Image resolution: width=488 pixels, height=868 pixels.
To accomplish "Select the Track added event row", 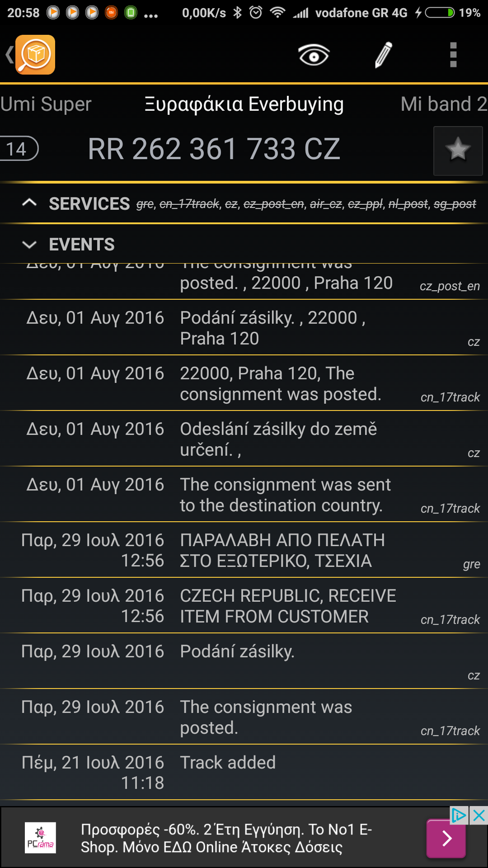I will (244, 772).
